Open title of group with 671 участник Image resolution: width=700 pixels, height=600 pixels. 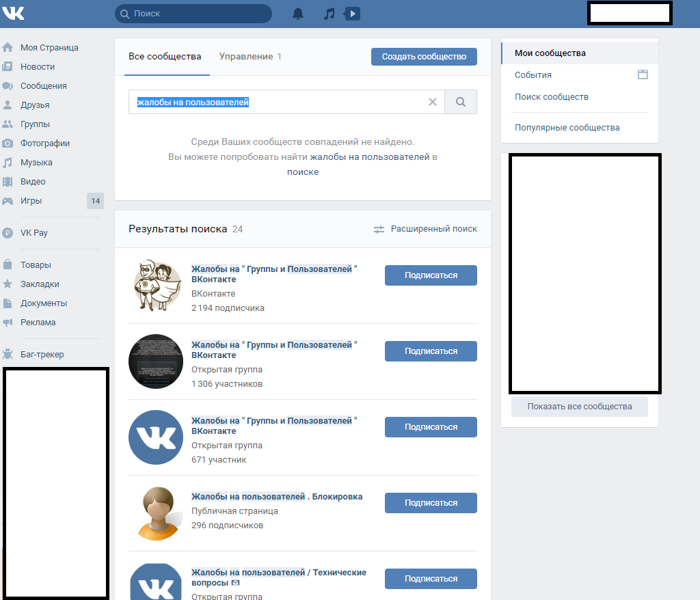click(274, 426)
